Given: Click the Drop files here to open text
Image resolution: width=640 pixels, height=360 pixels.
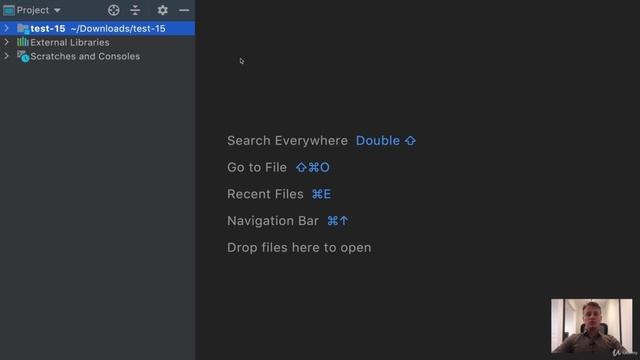Looking at the screenshot, I should (x=299, y=247).
